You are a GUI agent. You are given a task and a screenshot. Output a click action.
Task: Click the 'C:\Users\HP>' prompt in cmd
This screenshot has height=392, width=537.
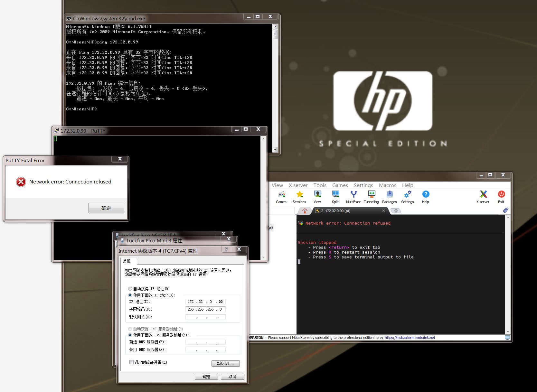[x=81, y=109]
